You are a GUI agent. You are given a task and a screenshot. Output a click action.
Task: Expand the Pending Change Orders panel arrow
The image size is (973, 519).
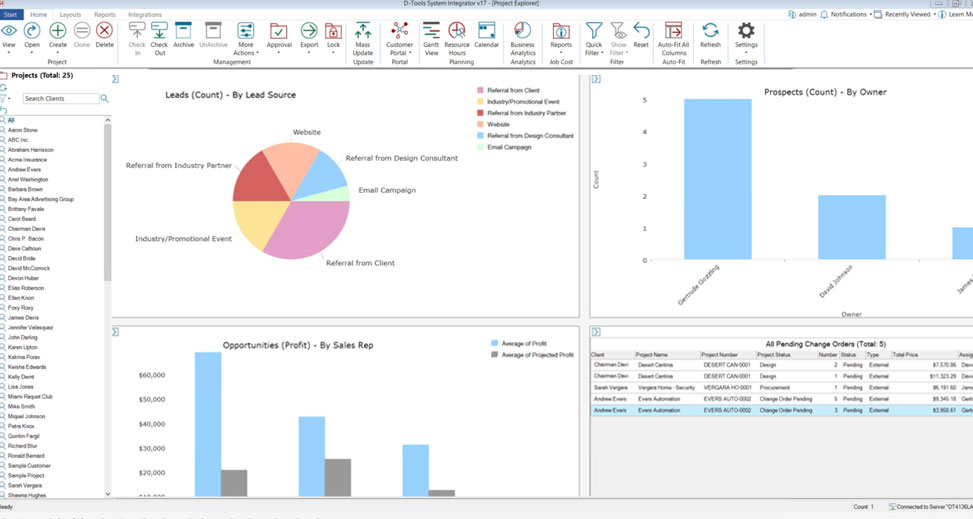tap(596, 332)
